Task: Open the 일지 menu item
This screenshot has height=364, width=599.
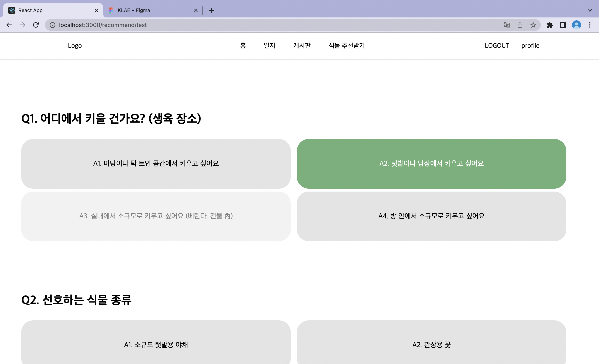Action: point(269,45)
